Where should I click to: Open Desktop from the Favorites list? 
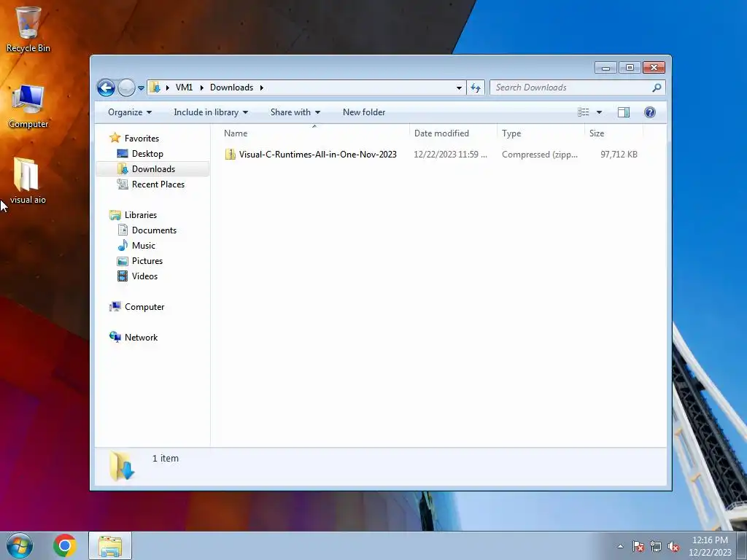coord(147,154)
